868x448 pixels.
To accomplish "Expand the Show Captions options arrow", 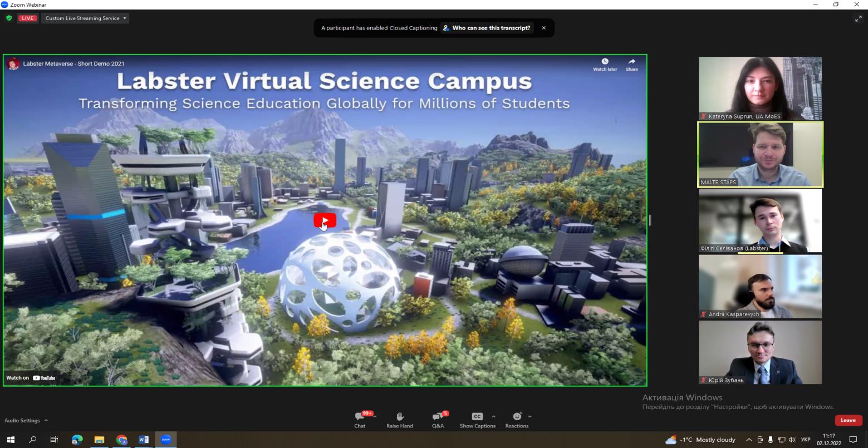I will click(493, 416).
